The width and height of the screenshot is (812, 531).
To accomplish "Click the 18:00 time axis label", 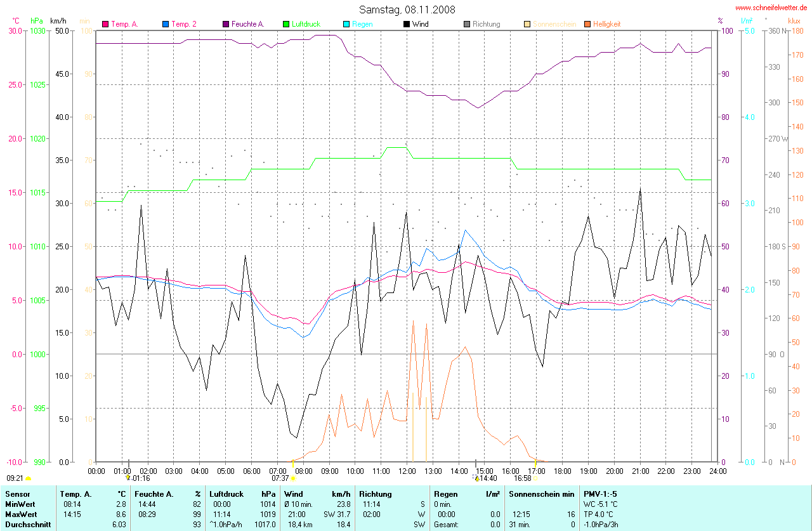I will pos(562,471).
